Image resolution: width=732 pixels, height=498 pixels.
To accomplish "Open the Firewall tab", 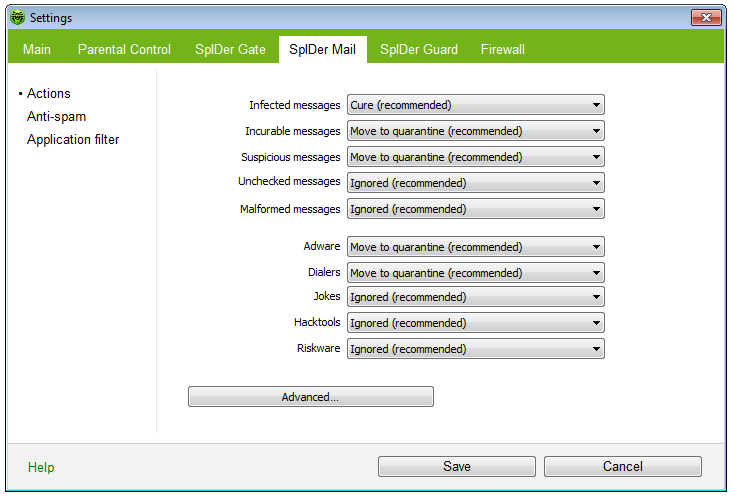I will coord(502,49).
